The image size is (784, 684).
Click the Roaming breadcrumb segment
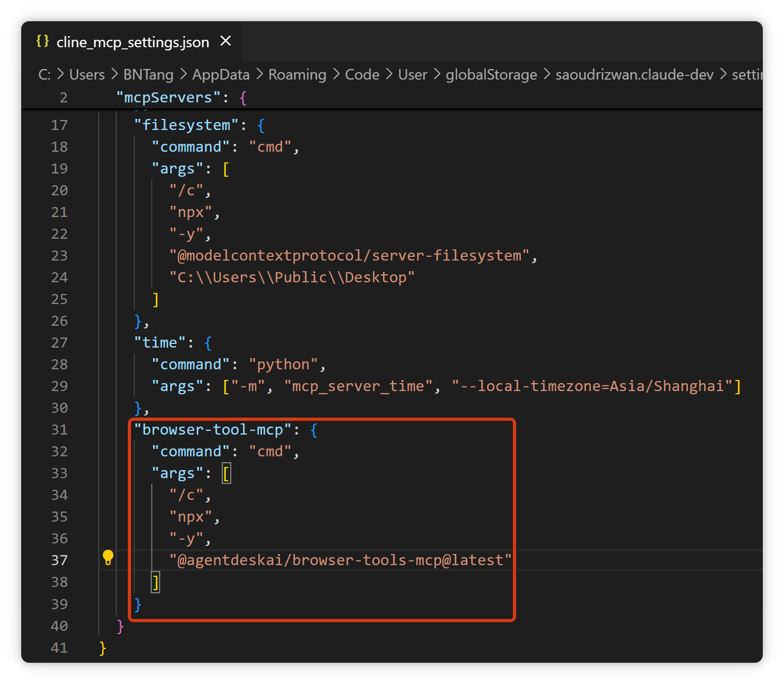pos(297,75)
